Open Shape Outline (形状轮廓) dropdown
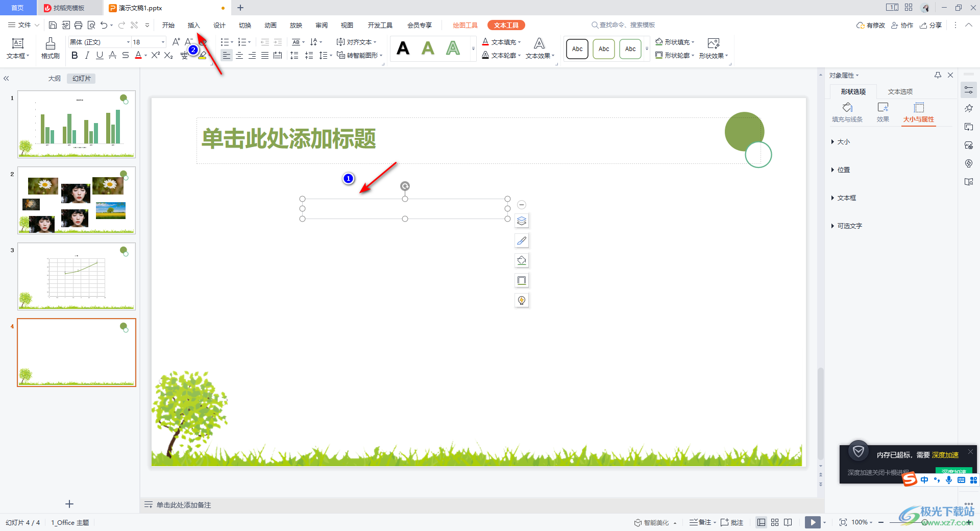Screen dimensions: 980x531 point(675,55)
